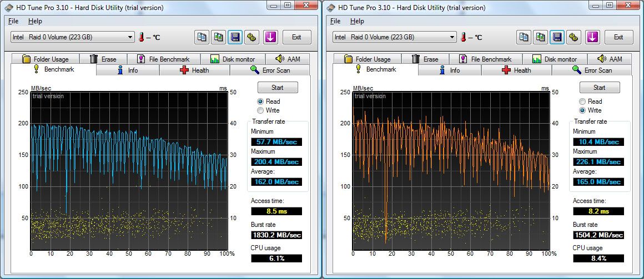Viewport: 644px width, 279px height.
Task: Click the orange write benchmark graph area
Action: (x=451, y=171)
